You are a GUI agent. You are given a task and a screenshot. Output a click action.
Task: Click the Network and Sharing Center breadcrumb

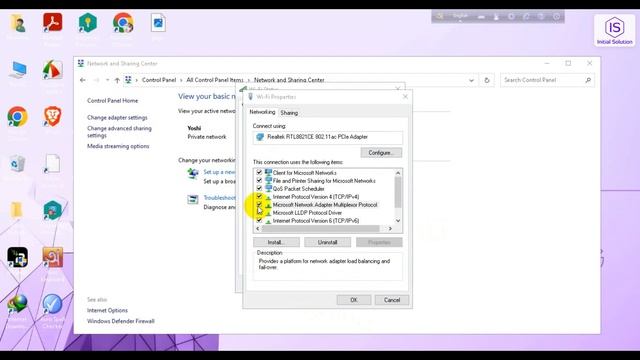click(289, 80)
